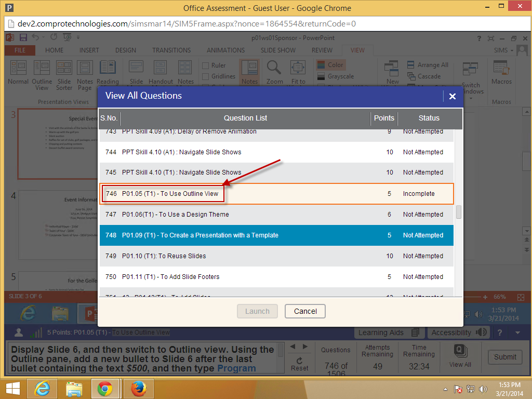Open the Learning Aids button
The width and height of the screenshot is (532, 399).
[389, 332]
